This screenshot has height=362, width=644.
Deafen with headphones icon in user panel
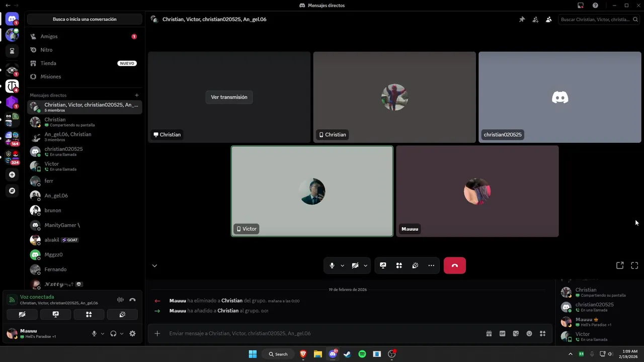point(113,333)
